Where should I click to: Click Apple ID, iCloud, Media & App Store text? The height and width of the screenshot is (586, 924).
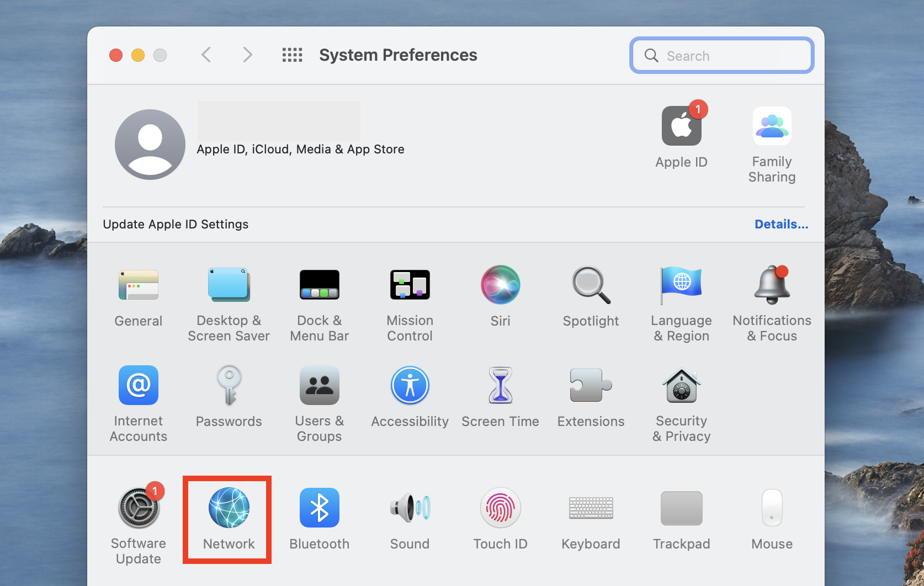(300, 149)
